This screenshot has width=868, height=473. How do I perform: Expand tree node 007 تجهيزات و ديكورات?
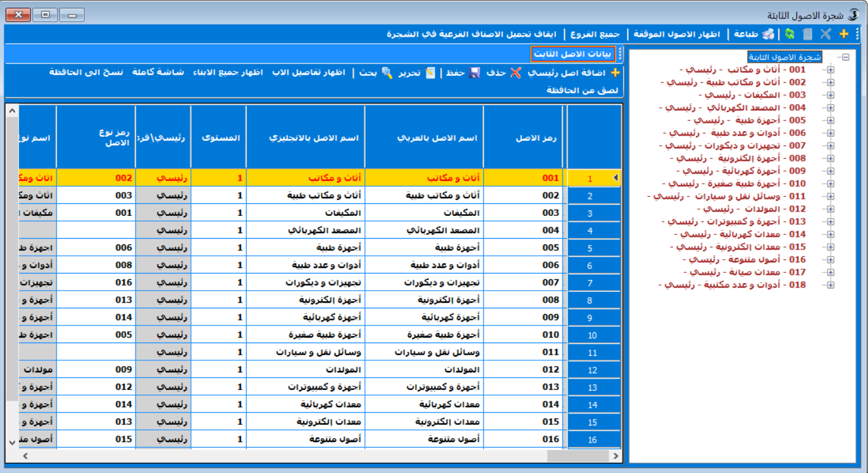pos(831,146)
